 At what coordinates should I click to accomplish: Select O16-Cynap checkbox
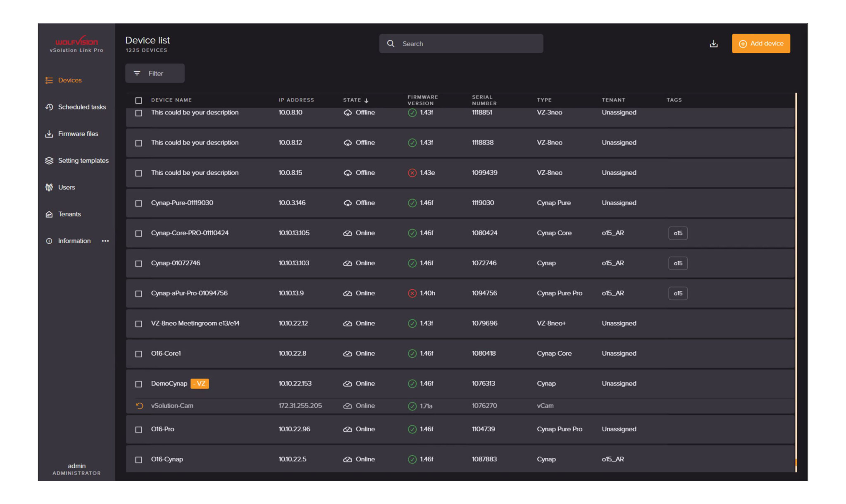coord(139,460)
